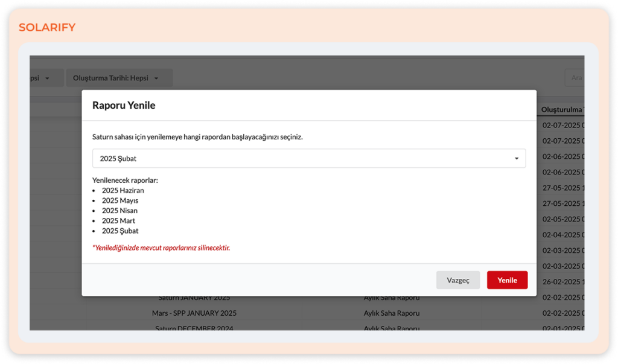Click the 02-06-2025 creation date cell
This screenshot has height=364, width=618.
pyautogui.click(x=562, y=156)
